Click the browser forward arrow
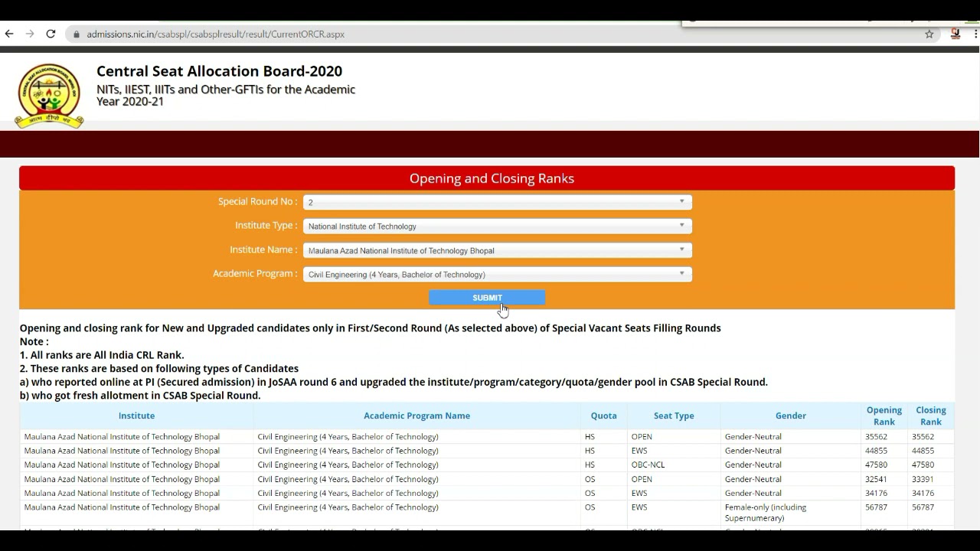The image size is (980, 551). click(30, 34)
